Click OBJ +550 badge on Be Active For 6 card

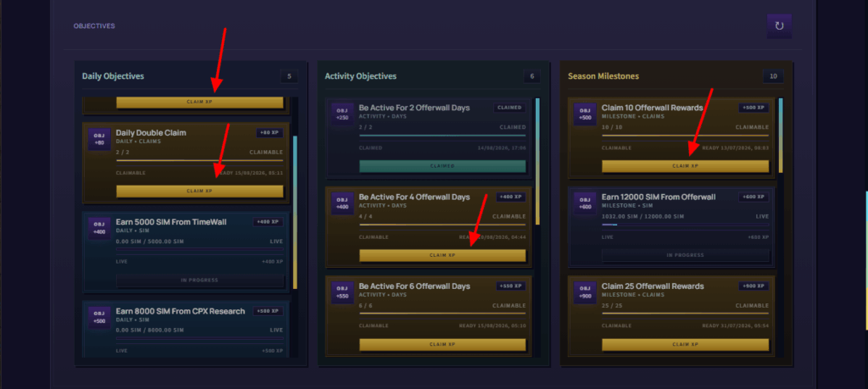pos(342,293)
